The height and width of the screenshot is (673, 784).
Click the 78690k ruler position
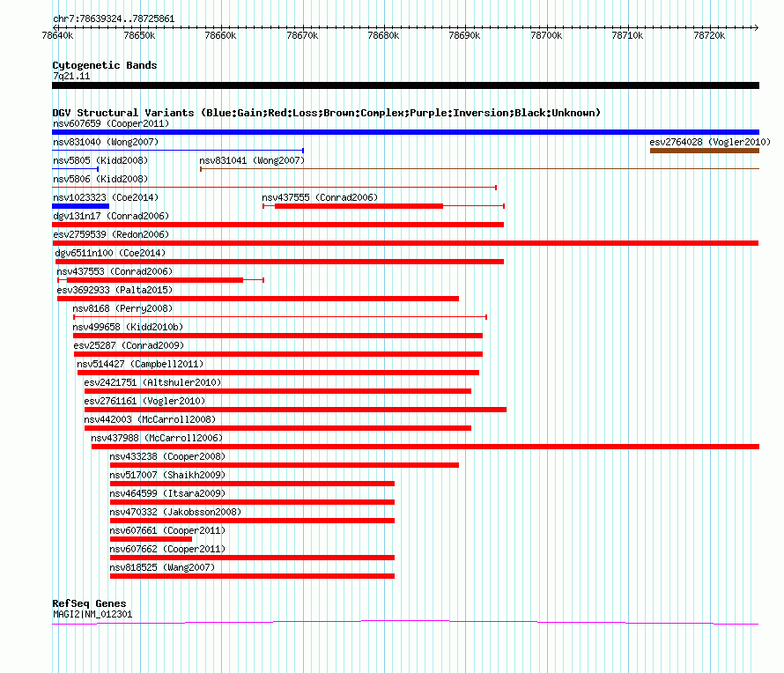click(464, 35)
